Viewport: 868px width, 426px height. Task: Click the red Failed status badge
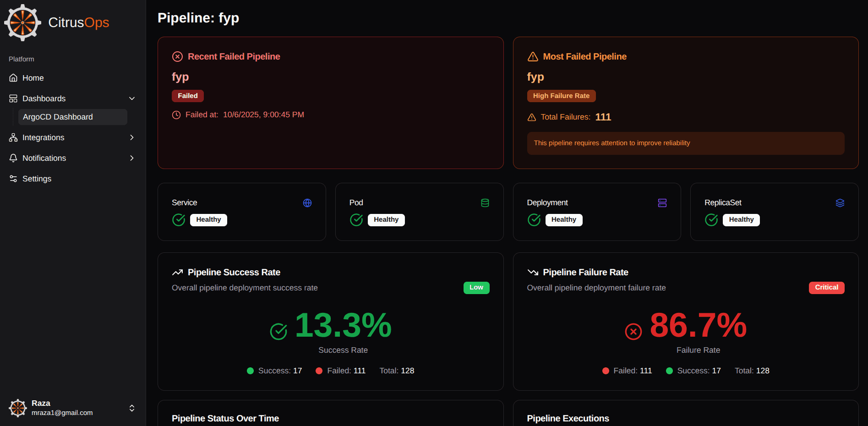click(188, 96)
